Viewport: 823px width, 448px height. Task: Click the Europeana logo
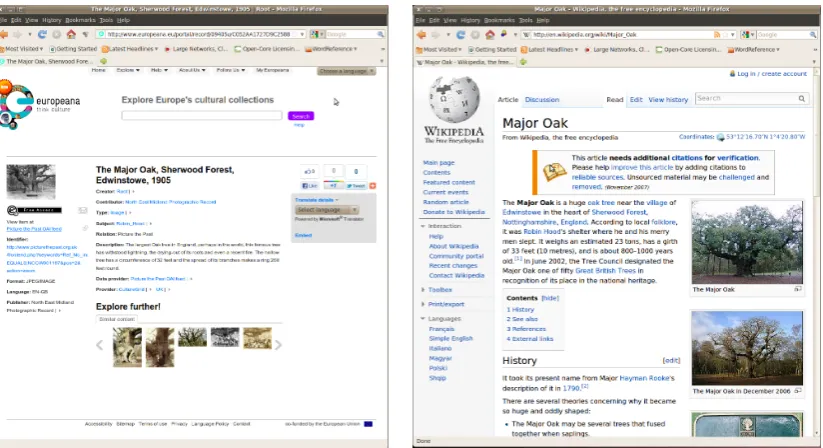click(39, 105)
